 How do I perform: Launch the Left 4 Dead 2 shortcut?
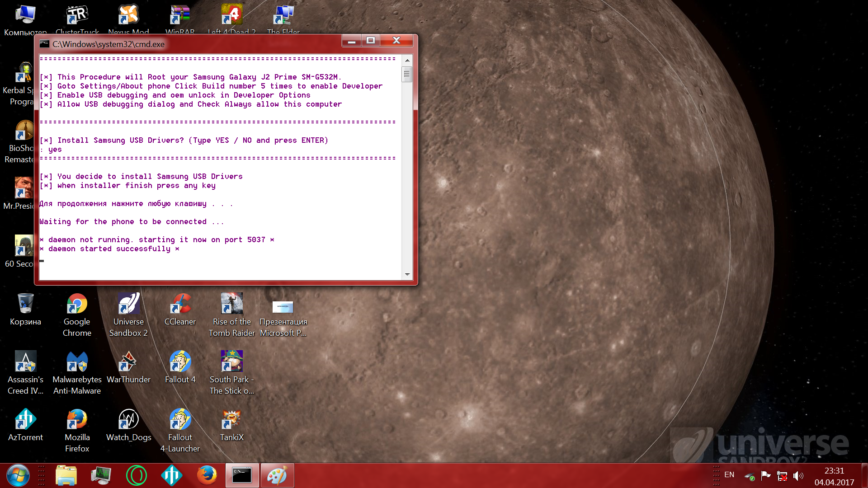(x=232, y=18)
